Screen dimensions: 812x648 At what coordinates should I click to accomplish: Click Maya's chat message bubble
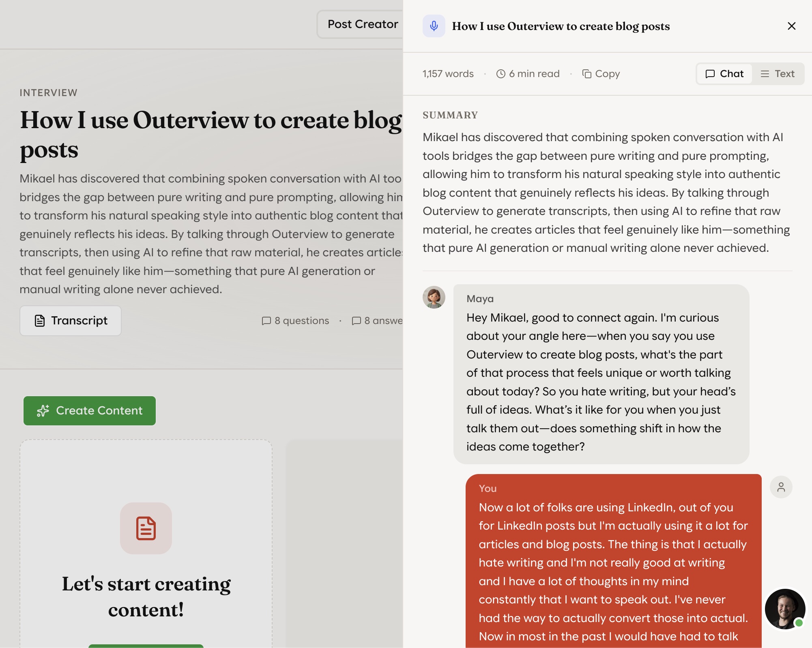(601, 374)
